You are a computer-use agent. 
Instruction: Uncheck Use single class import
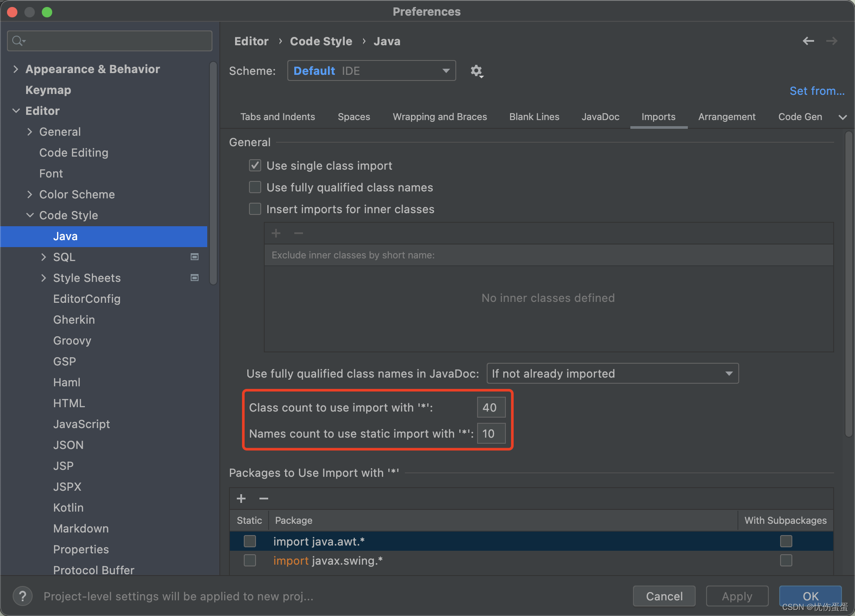pyautogui.click(x=255, y=166)
